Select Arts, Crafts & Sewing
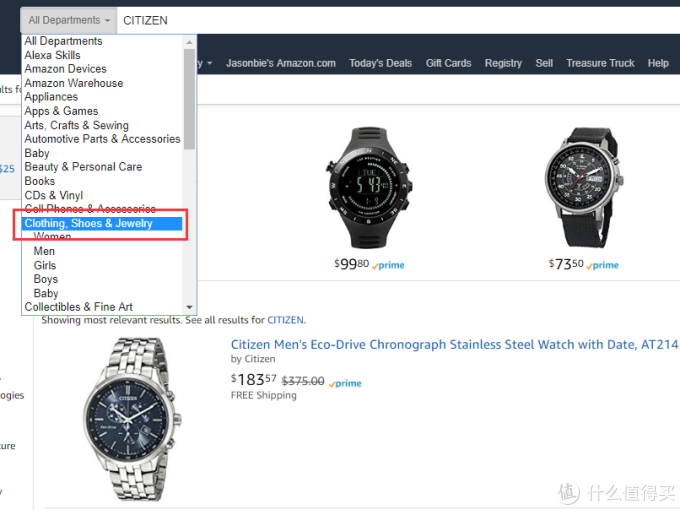This screenshot has width=680, height=510. click(x=76, y=125)
